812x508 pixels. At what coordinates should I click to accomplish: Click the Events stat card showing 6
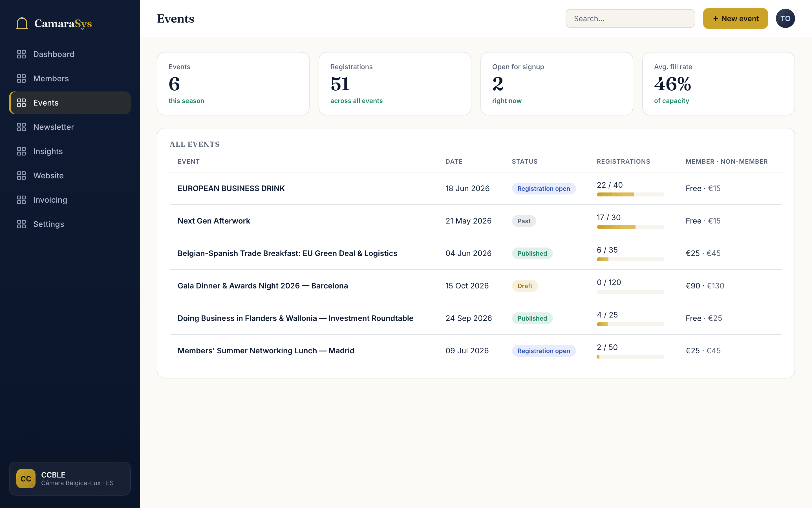(233, 84)
